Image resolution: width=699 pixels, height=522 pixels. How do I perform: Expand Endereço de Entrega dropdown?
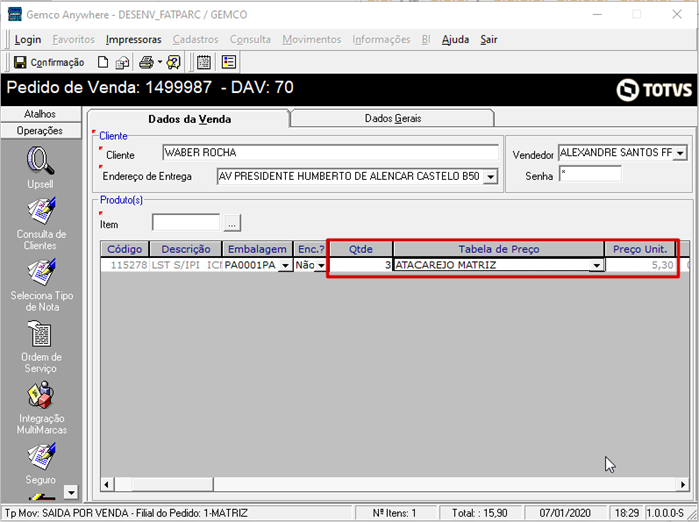click(490, 177)
